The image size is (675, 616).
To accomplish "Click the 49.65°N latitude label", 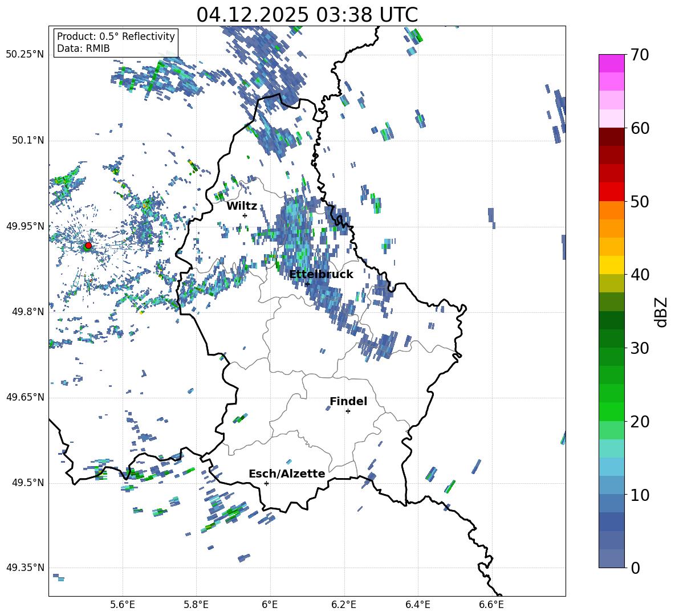I will pyautogui.click(x=25, y=397).
